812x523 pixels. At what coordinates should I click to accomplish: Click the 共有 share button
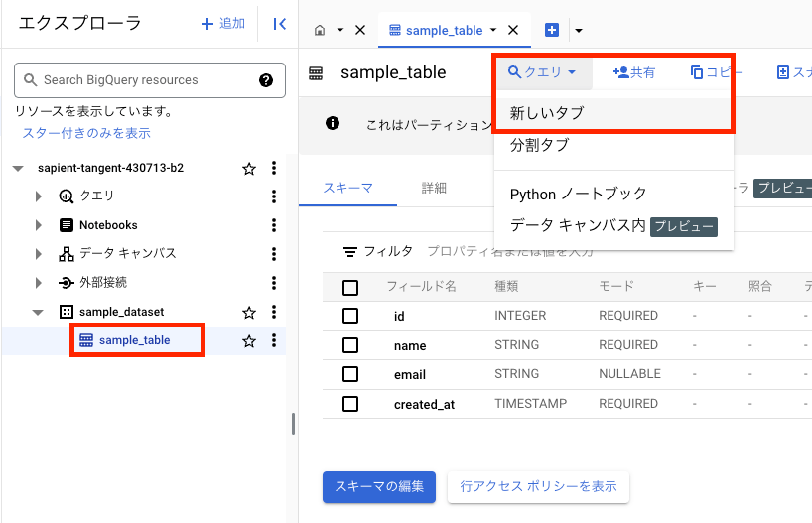(634, 72)
